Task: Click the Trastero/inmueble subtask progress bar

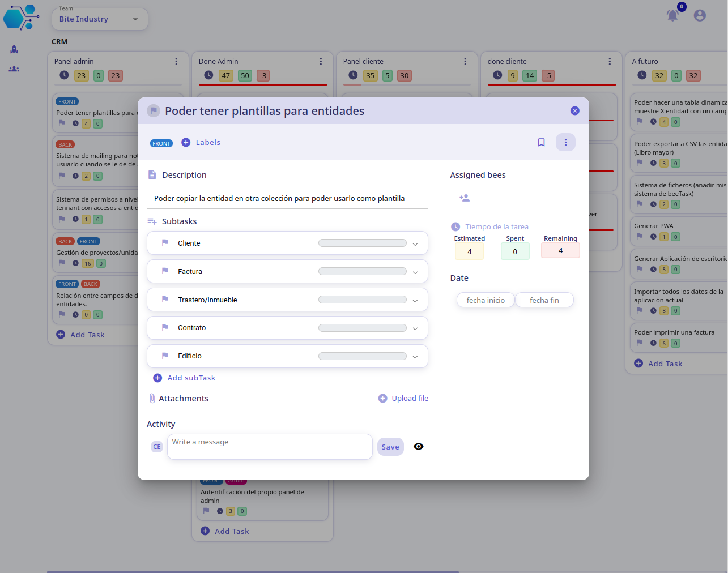Action: point(363,300)
